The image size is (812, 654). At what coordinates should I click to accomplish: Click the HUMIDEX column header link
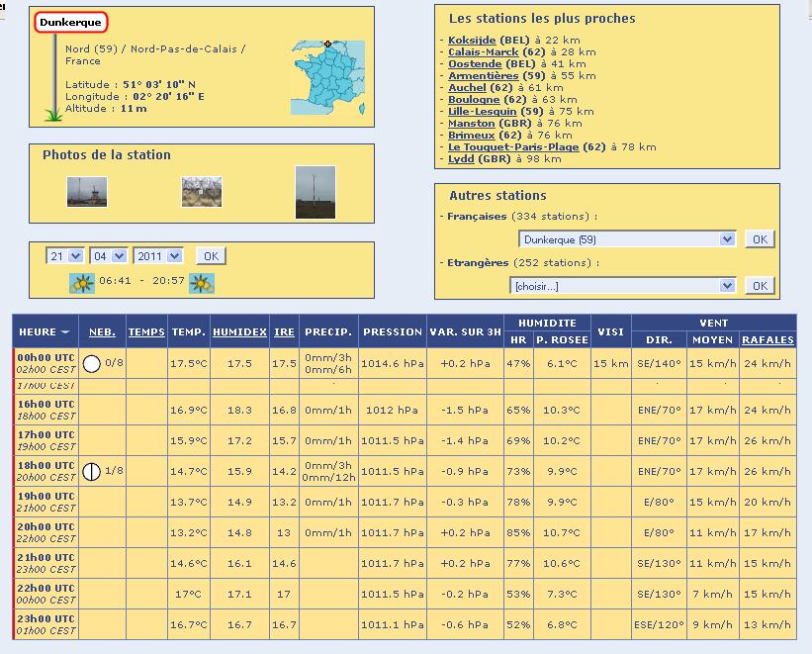[x=239, y=332]
